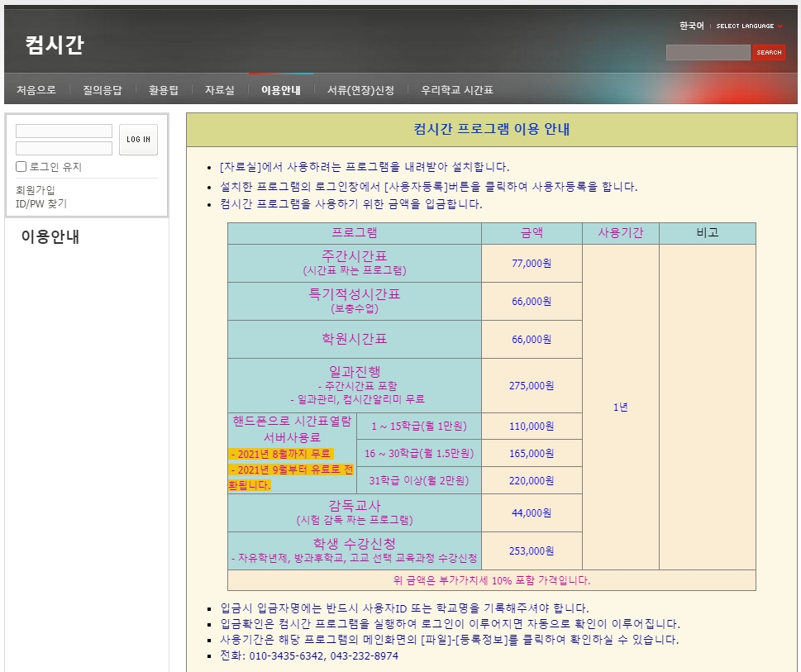Viewport: 801px width, 672px height.
Task: Click the 사용기간 column header
Action: click(621, 233)
